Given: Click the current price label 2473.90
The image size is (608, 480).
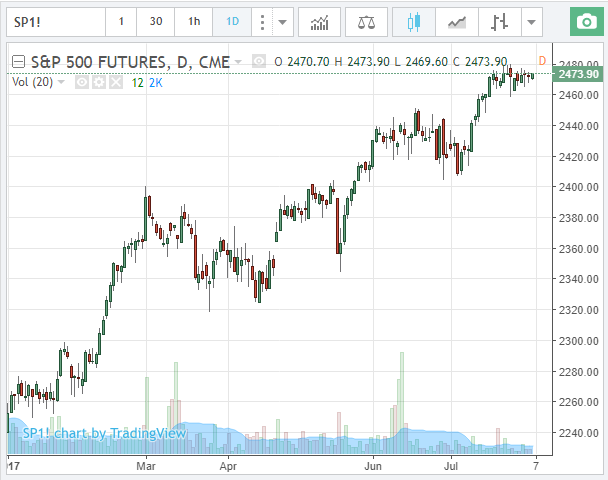Looking at the screenshot, I should tap(578, 74).
